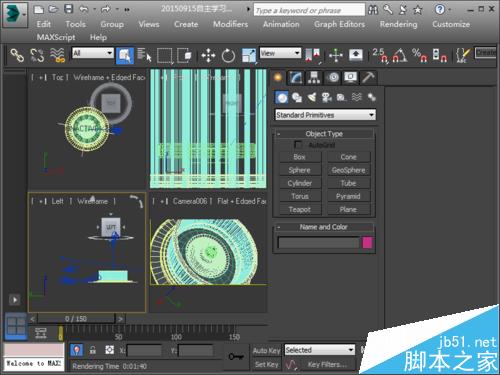Open the Help question mark dropdown
The width and height of the screenshot is (500, 375).
(x=443, y=9)
